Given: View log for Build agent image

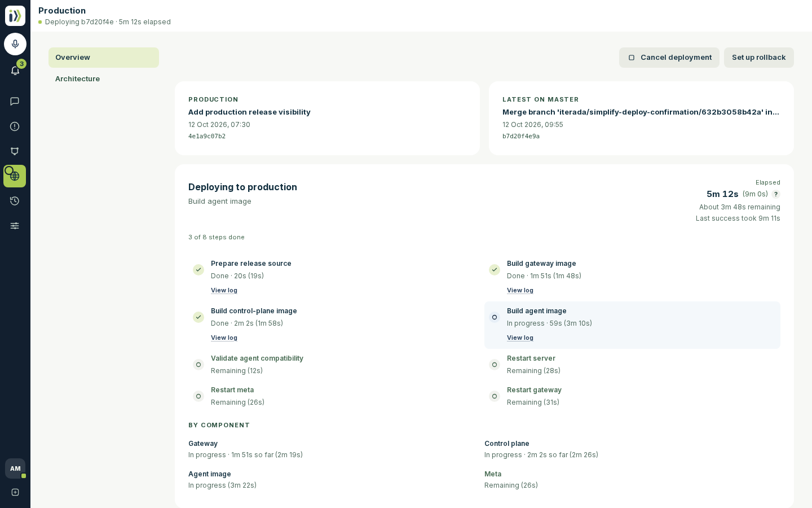Looking at the screenshot, I should (520, 338).
